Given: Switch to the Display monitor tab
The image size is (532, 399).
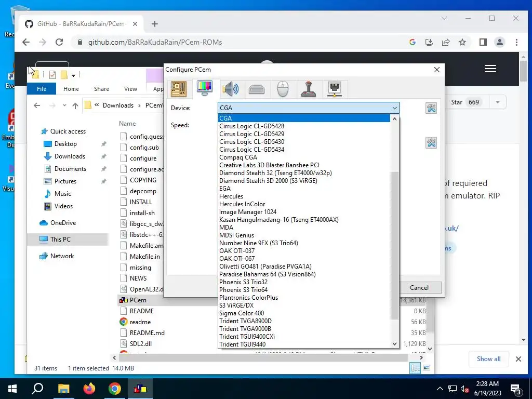Looking at the screenshot, I should (205, 88).
